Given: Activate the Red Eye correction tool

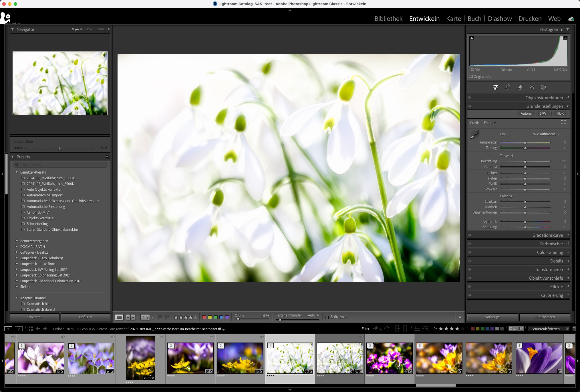Looking at the screenshot, I should pyautogui.click(x=532, y=87).
